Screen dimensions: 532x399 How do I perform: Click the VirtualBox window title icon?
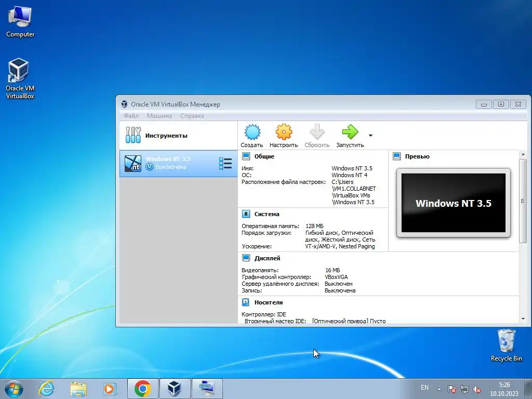click(125, 104)
